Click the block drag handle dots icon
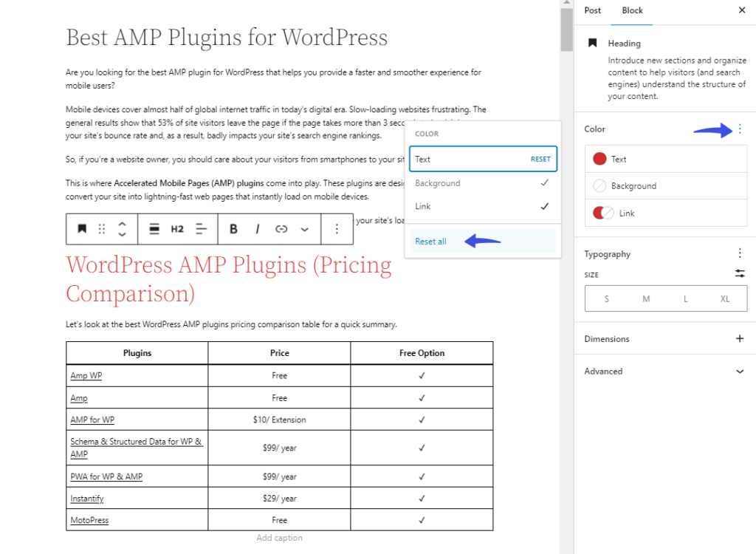 coord(102,229)
